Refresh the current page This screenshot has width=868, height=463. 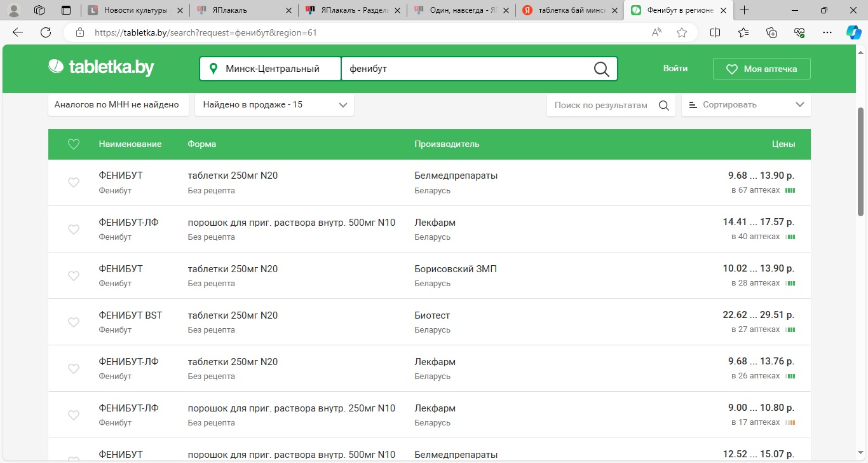click(x=46, y=32)
